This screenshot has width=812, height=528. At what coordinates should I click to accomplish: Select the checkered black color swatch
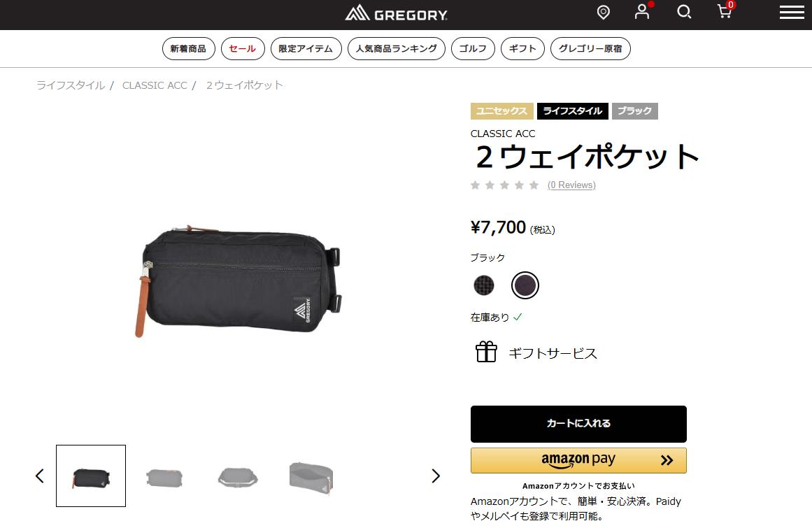pyautogui.click(x=484, y=285)
